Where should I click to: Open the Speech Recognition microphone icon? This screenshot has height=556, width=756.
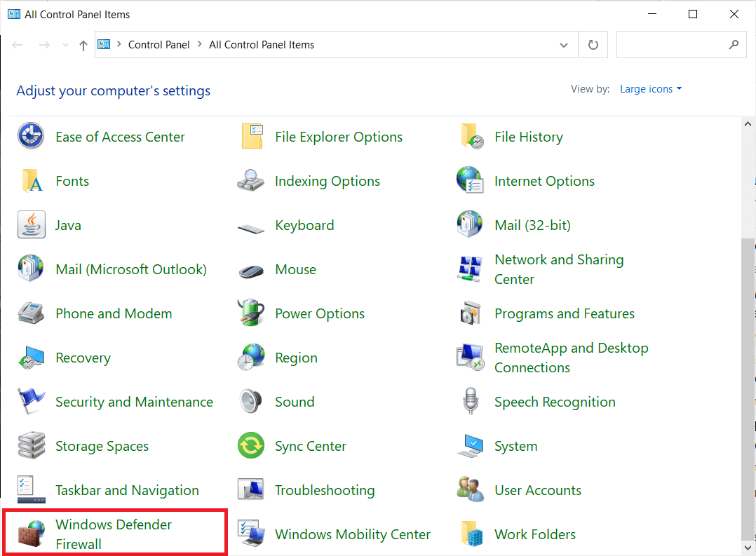tap(470, 402)
